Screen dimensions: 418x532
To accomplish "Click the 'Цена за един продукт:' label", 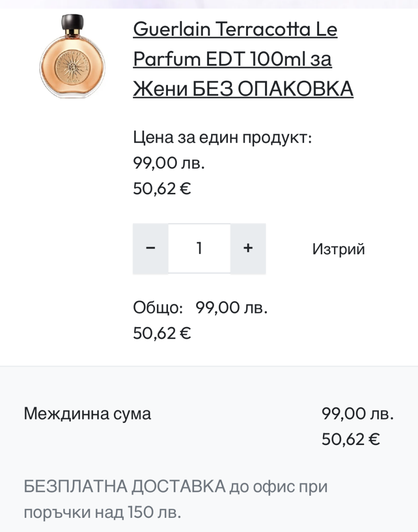I will (223, 138).
